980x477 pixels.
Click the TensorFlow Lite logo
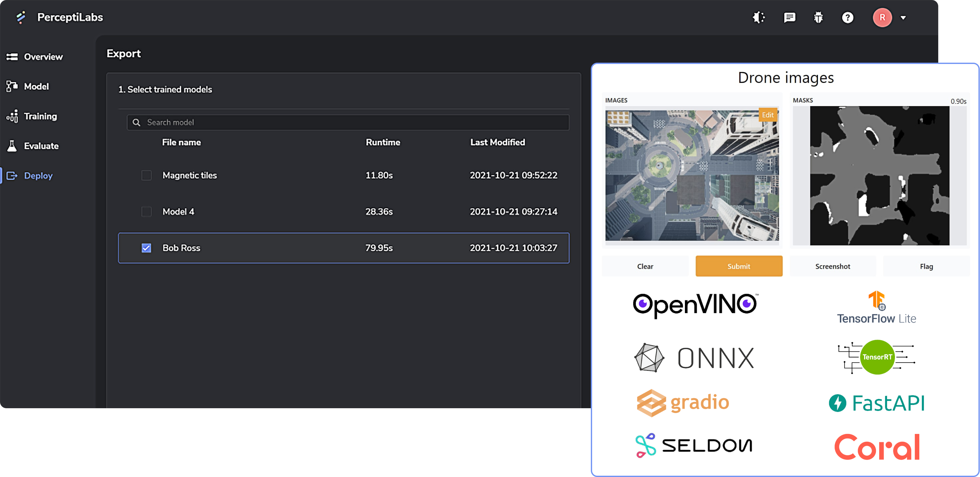(x=876, y=307)
